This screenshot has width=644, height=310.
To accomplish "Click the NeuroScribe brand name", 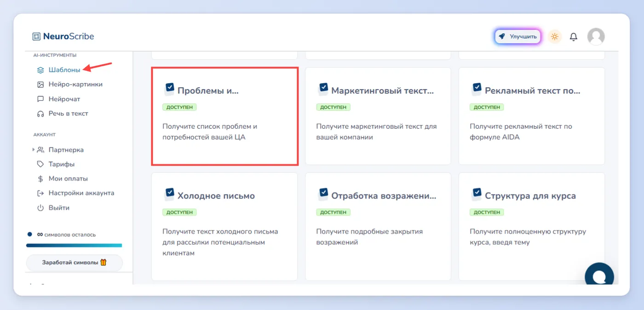I will point(69,36).
